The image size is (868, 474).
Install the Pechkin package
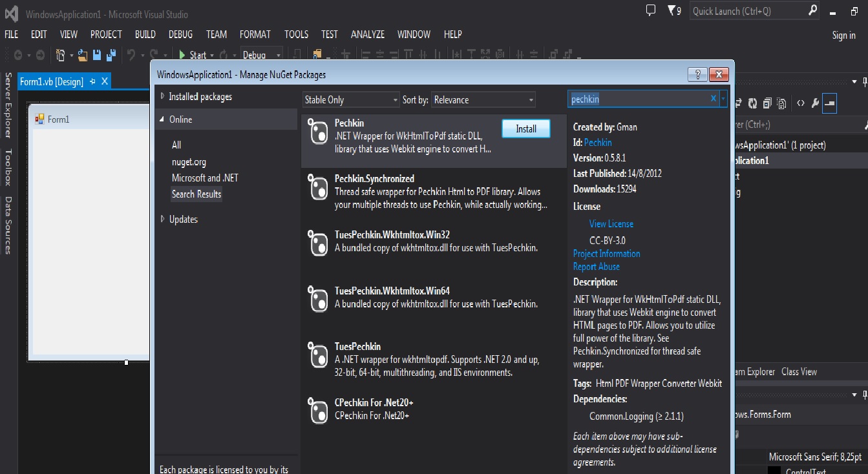(x=526, y=129)
